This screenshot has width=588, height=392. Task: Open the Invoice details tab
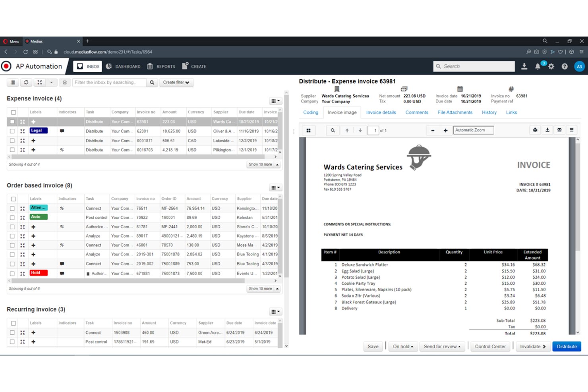[x=381, y=112]
